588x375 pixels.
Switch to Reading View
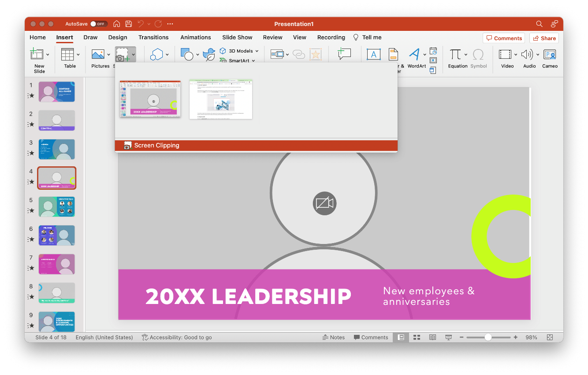pos(432,337)
